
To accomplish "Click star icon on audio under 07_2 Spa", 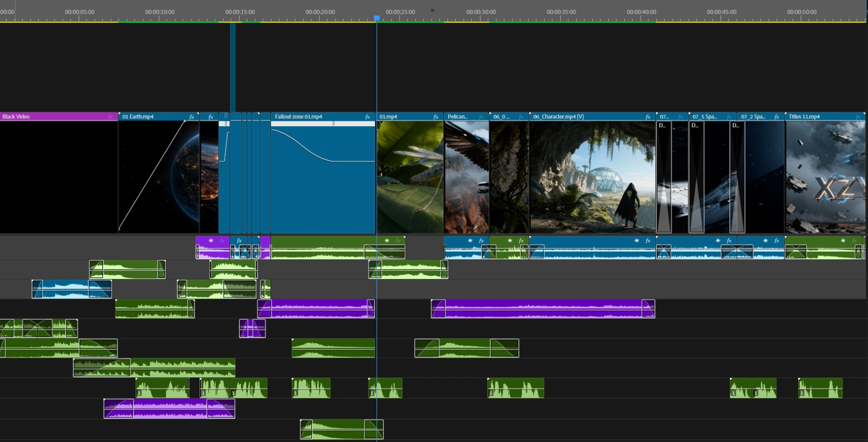I will [x=766, y=241].
